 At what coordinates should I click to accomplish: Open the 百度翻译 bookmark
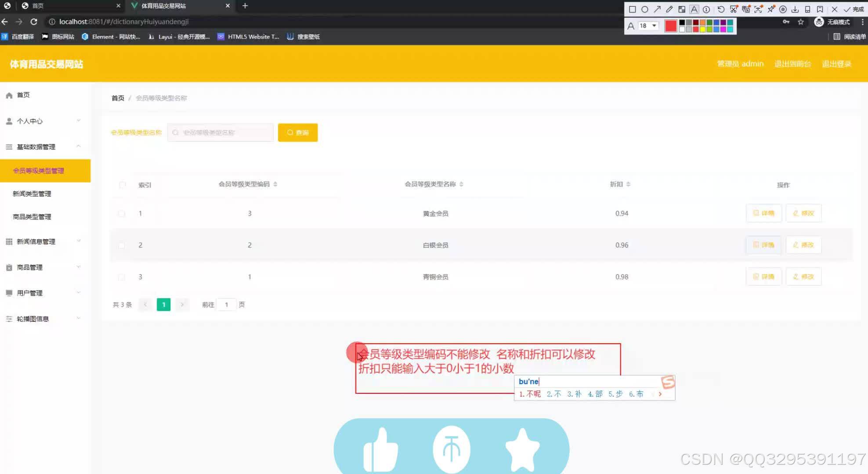point(18,37)
